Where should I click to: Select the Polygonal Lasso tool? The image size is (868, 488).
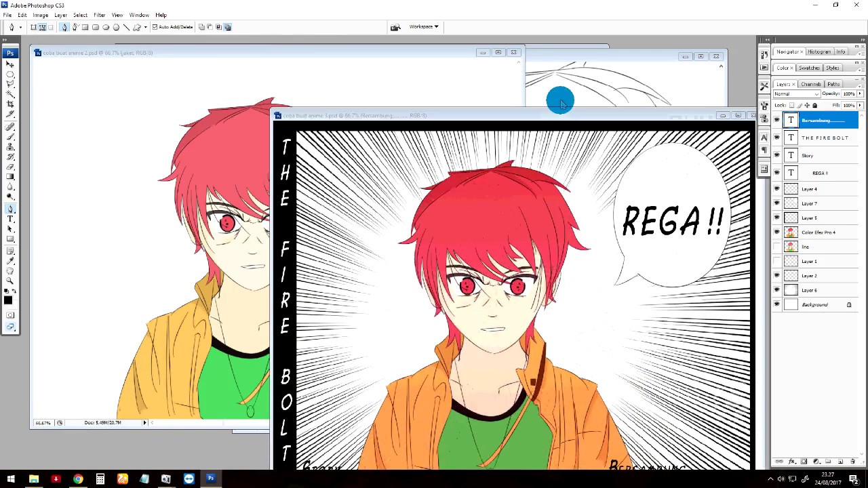pyautogui.click(x=9, y=83)
